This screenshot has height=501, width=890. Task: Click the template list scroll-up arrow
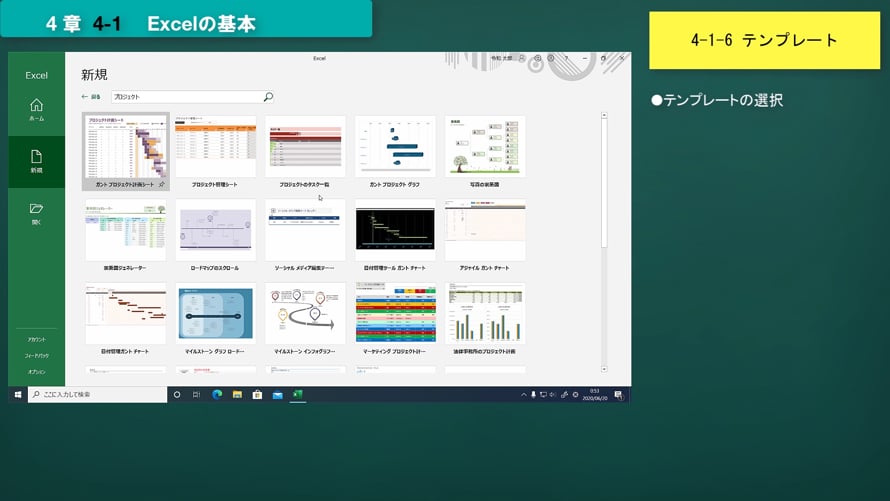pos(604,115)
